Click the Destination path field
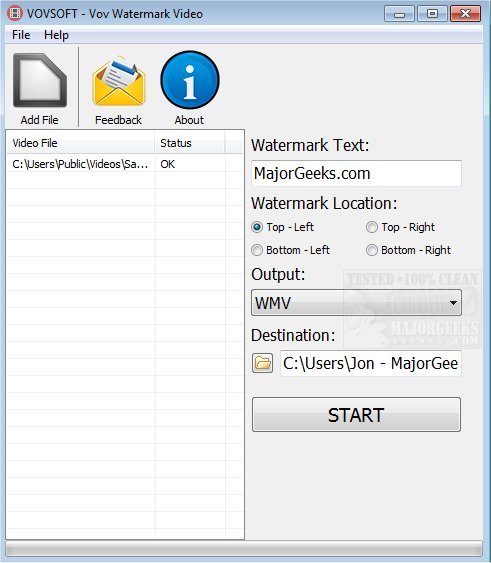491x563 pixels. tap(371, 363)
